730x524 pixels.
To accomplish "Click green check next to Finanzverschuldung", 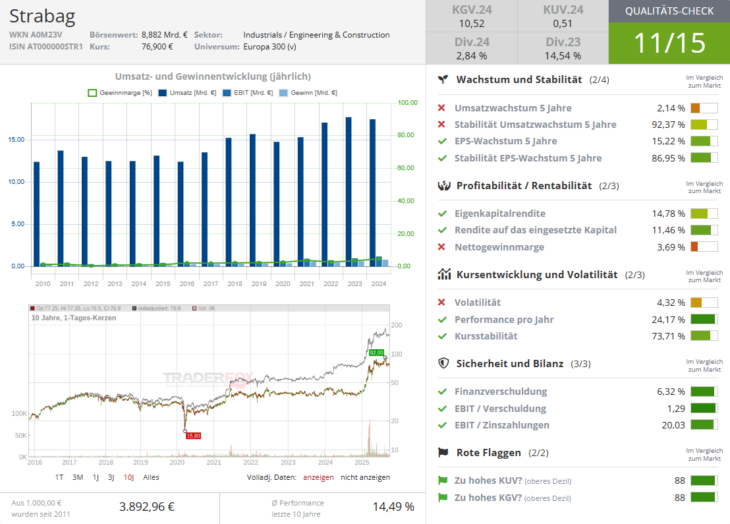I will (442, 392).
